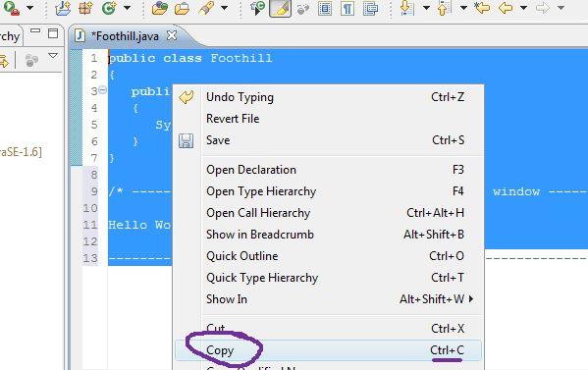The height and width of the screenshot is (370, 588).
Task: Maximize the left Hierarchy panel
Action: 53,33
